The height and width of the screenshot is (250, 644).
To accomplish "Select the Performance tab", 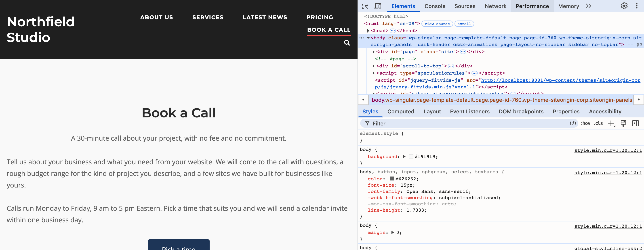I will [532, 6].
